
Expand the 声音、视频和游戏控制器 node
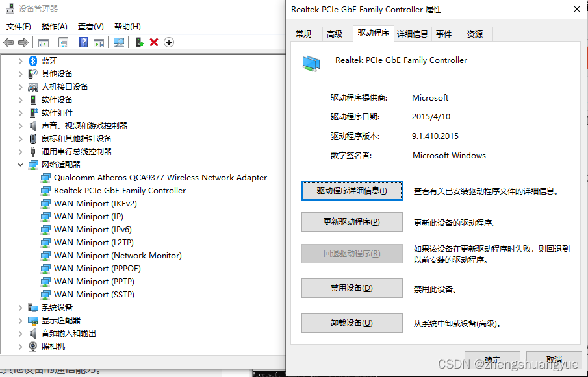(x=20, y=126)
